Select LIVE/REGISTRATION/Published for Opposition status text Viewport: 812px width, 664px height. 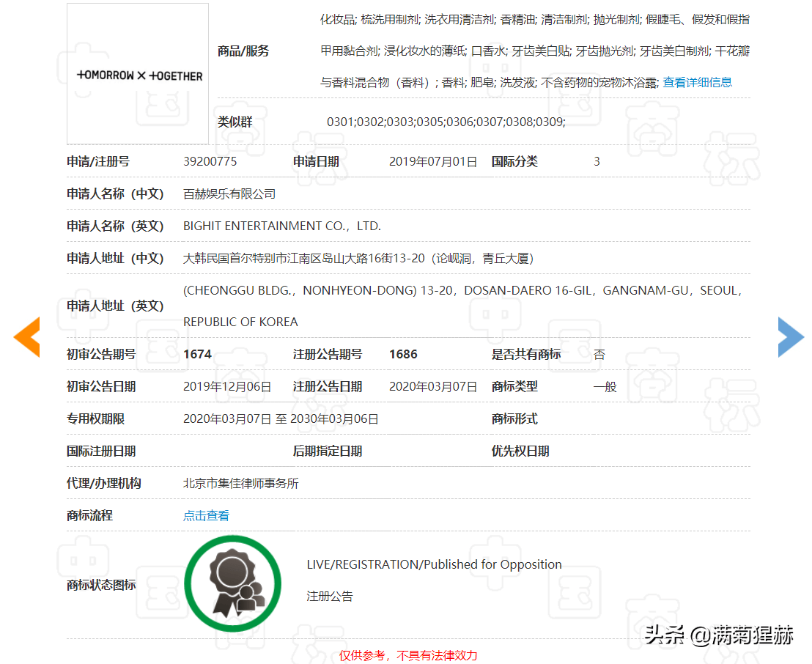pos(434,564)
